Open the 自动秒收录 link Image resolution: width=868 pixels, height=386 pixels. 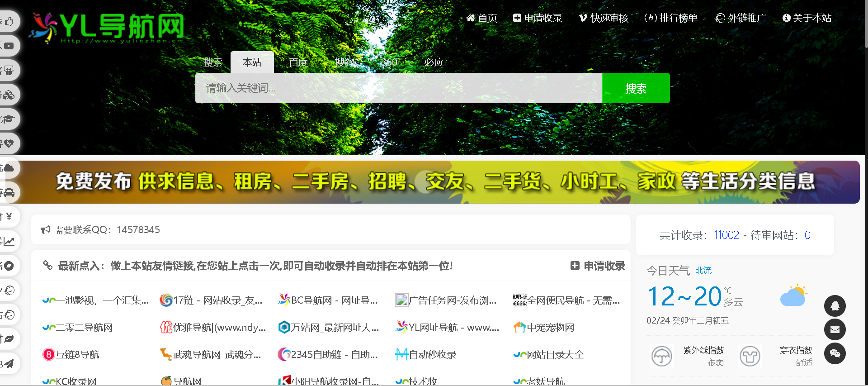(x=426, y=354)
